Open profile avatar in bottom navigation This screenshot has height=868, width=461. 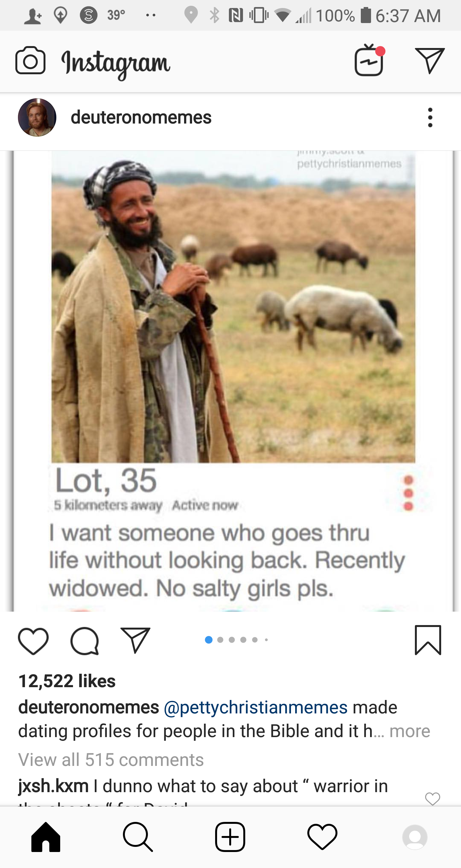tap(415, 837)
